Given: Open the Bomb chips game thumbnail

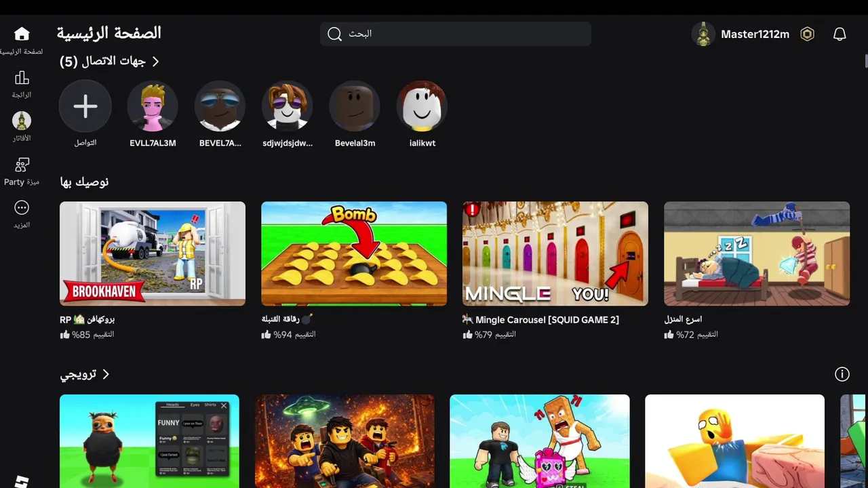Looking at the screenshot, I should point(354,253).
